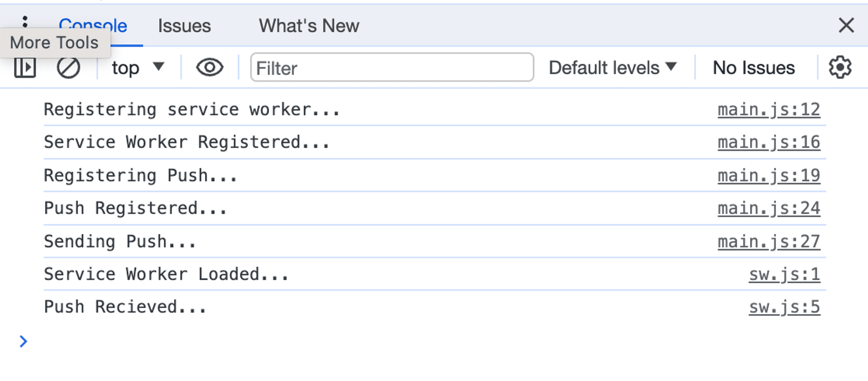The width and height of the screenshot is (868, 381).
Task: Click the No Issues status indicator
Action: point(753,67)
